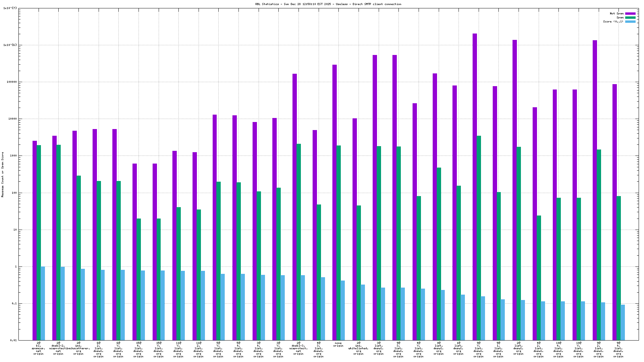Screen dimensions: 644x362
Task: Click the blue Score bar for bl.spamcop.net
Action: point(43,303)
